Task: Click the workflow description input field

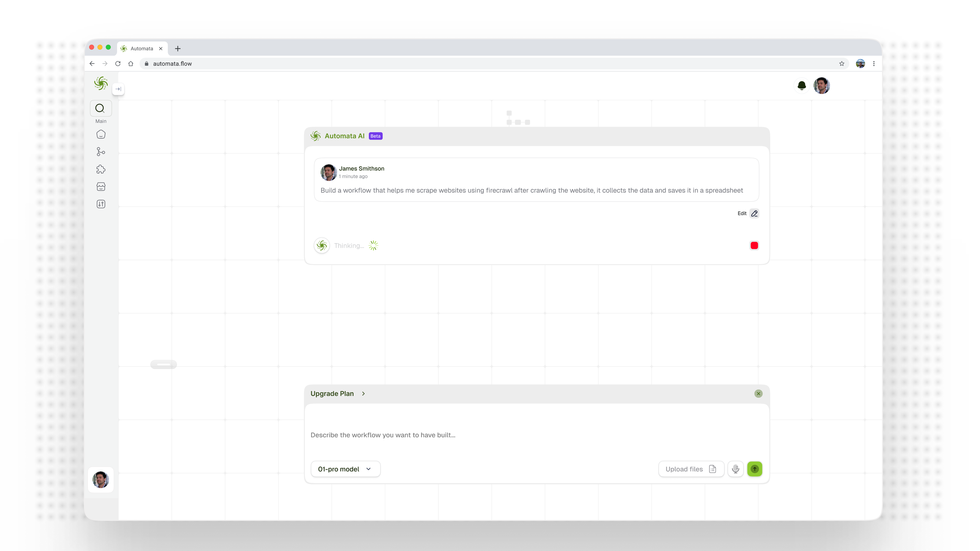Action: click(x=457, y=435)
